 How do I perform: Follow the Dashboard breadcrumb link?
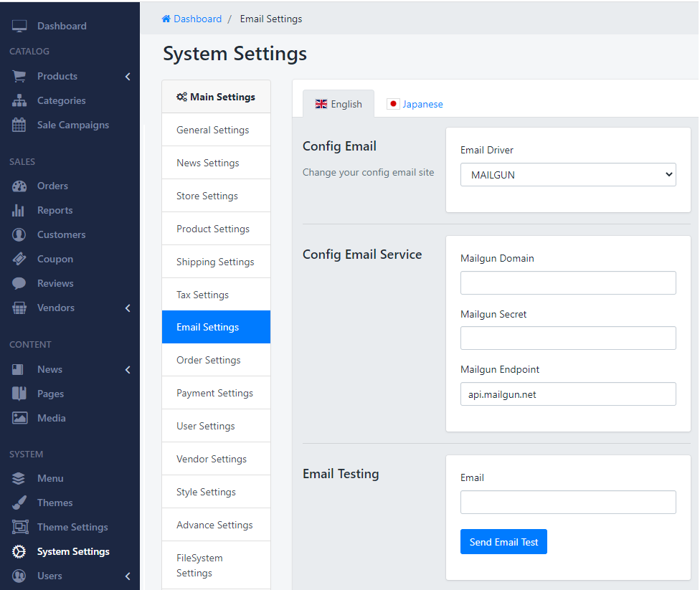pyautogui.click(x=197, y=19)
